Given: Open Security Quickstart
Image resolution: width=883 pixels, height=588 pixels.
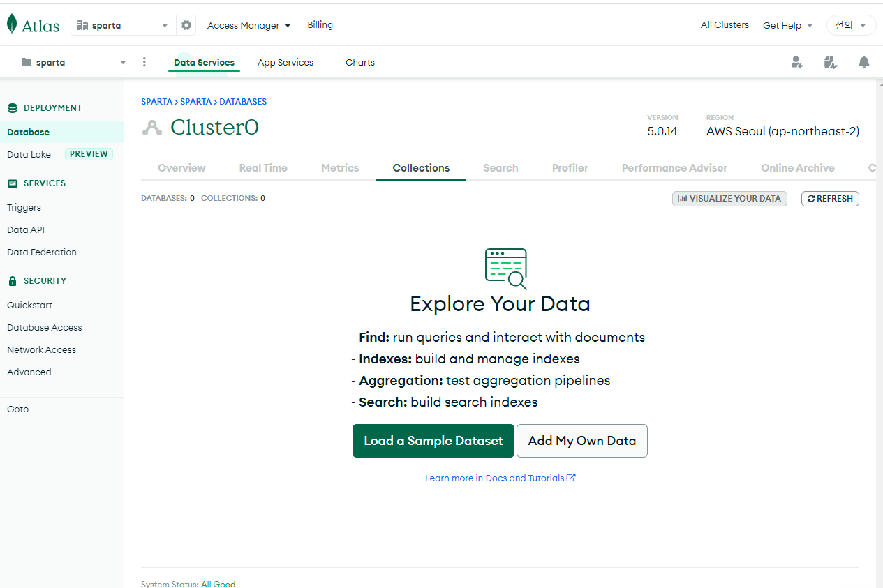Looking at the screenshot, I should [29, 305].
